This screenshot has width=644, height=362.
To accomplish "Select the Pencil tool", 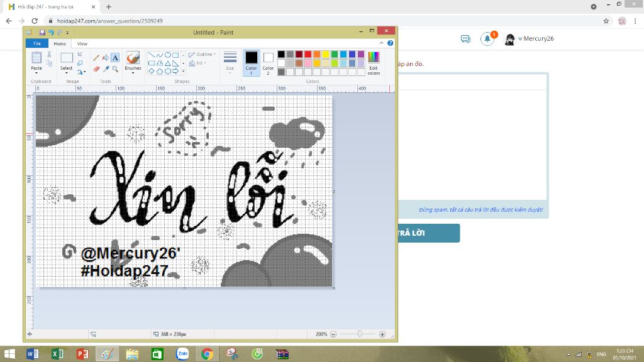I will point(96,57).
